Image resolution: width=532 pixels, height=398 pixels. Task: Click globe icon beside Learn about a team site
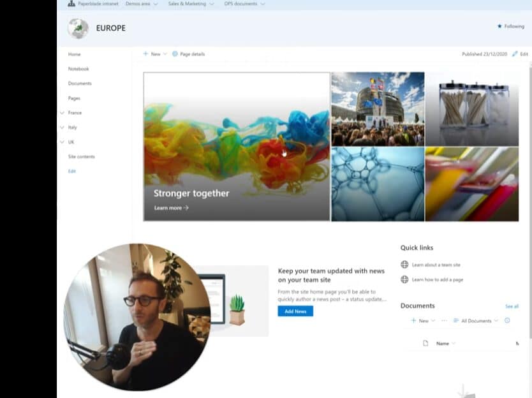[404, 265]
